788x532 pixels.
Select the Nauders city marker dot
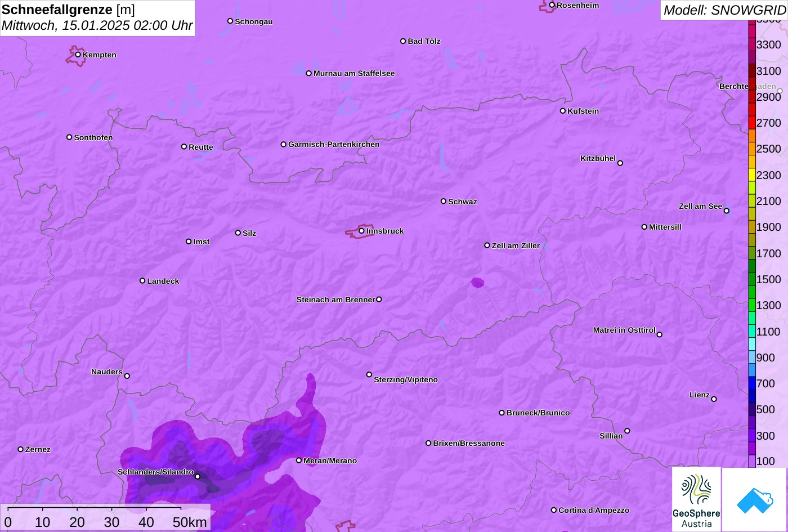pos(127,376)
